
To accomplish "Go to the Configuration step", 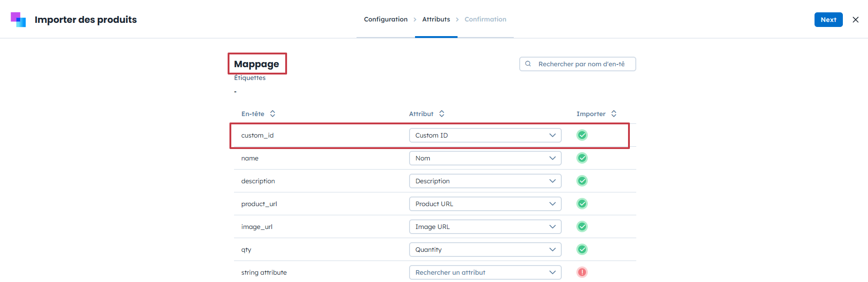I will 385,19.
